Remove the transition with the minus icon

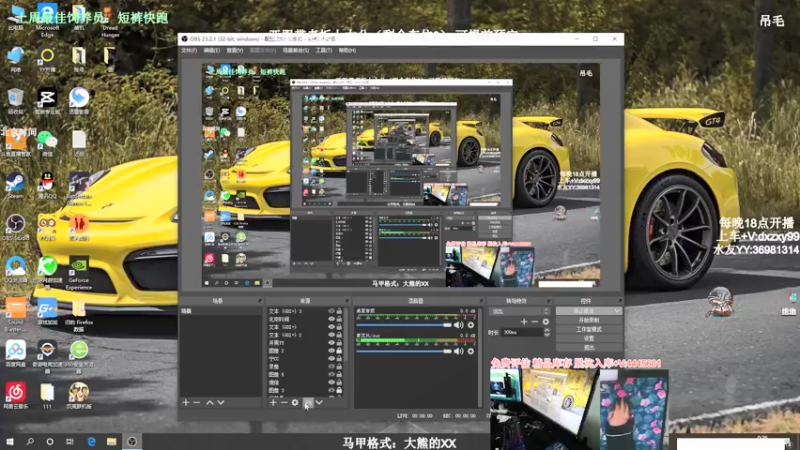click(x=535, y=321)
